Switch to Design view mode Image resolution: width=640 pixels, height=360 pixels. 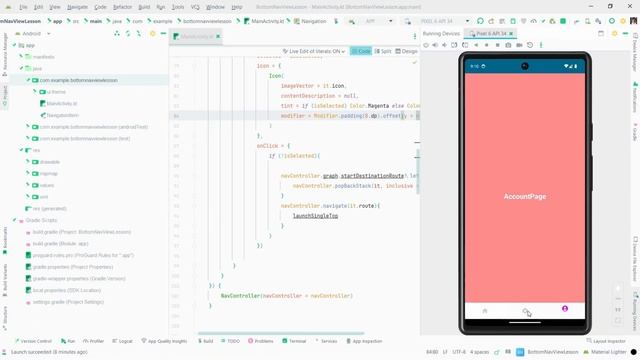(407, 51)
